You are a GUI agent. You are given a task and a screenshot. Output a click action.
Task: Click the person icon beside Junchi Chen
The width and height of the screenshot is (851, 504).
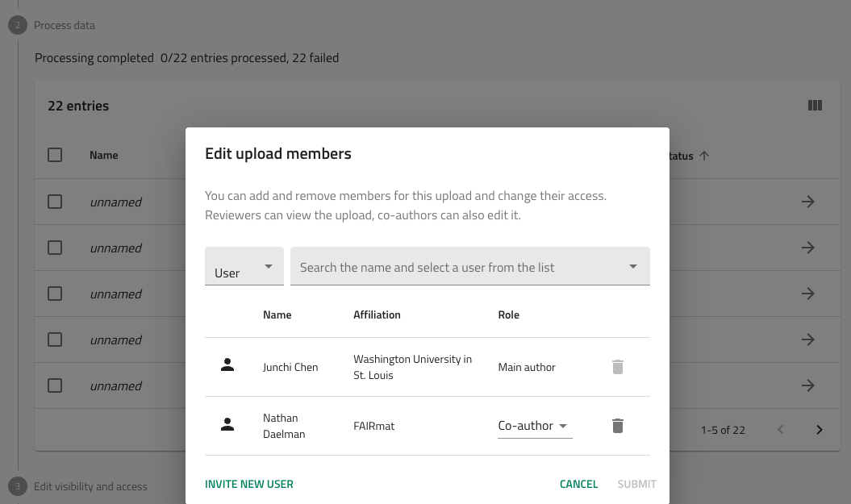tap(227, 366)
